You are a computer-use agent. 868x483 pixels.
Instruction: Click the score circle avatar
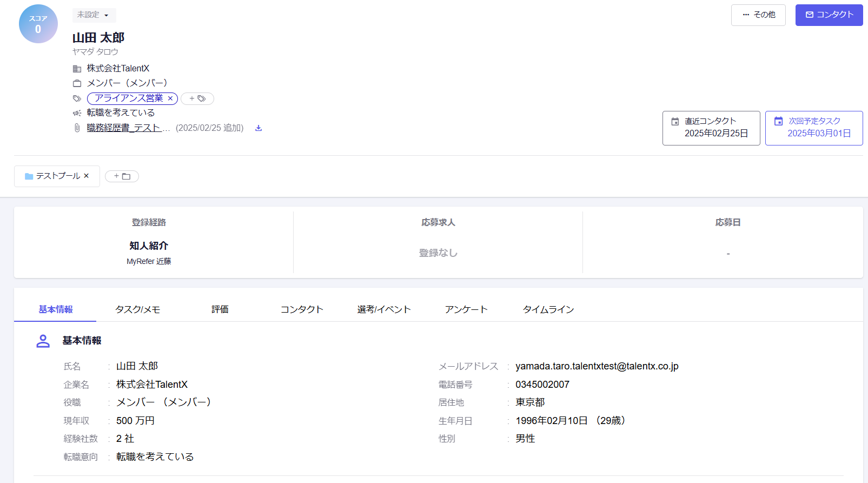click(38, 24)
